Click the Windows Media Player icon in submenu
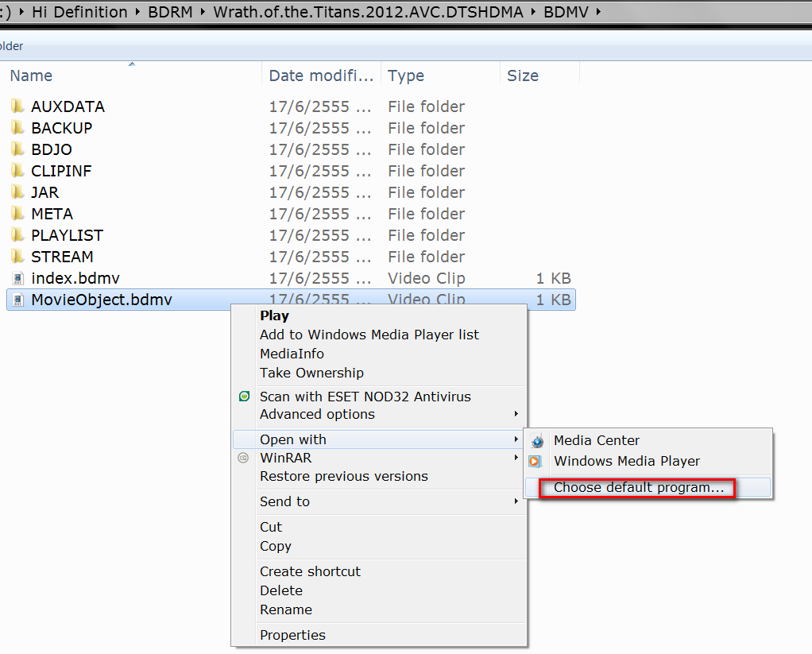812x654 pixels. (536, 461)
